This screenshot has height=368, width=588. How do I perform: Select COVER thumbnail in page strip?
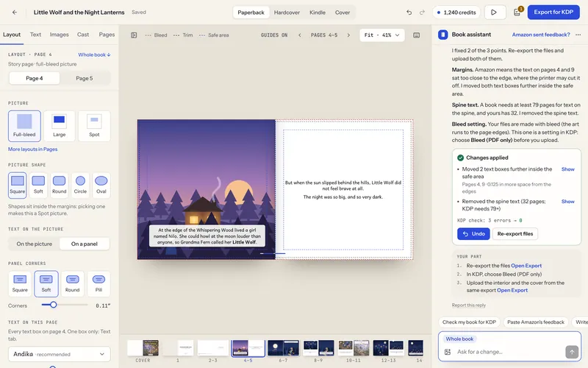[x=143, y=348]
